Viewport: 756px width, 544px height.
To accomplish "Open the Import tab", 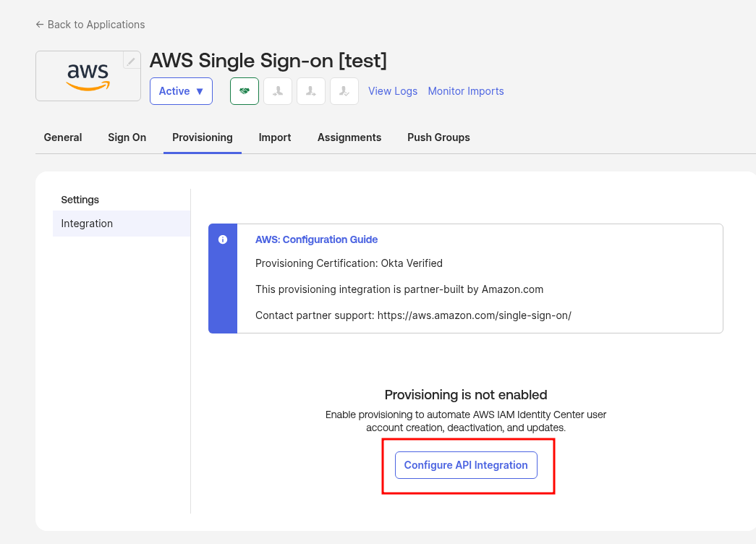I will pos(275,137).
